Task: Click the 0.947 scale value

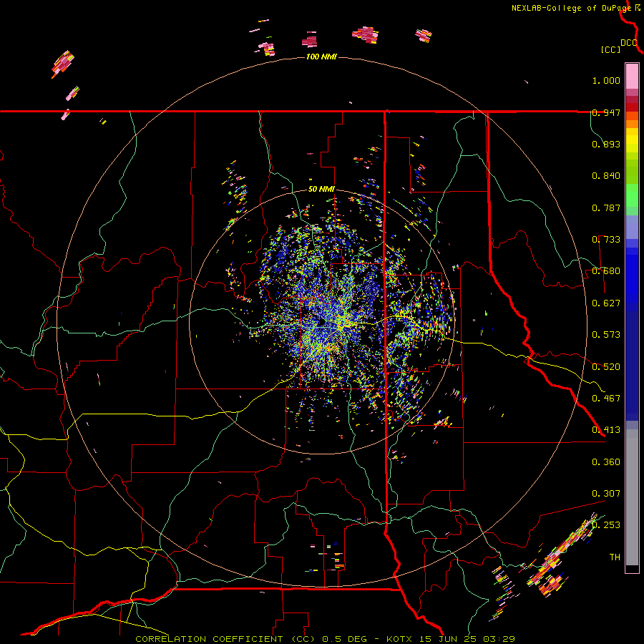Action: [x=606, y=112]
